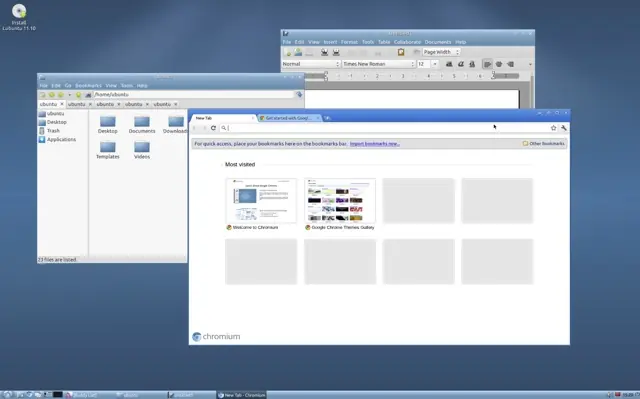The width and height of the screenshot is (640, 399).
Task: Open a new tab with Chromium's plus button
Action: pyautogui.click(x=327, y=118)
